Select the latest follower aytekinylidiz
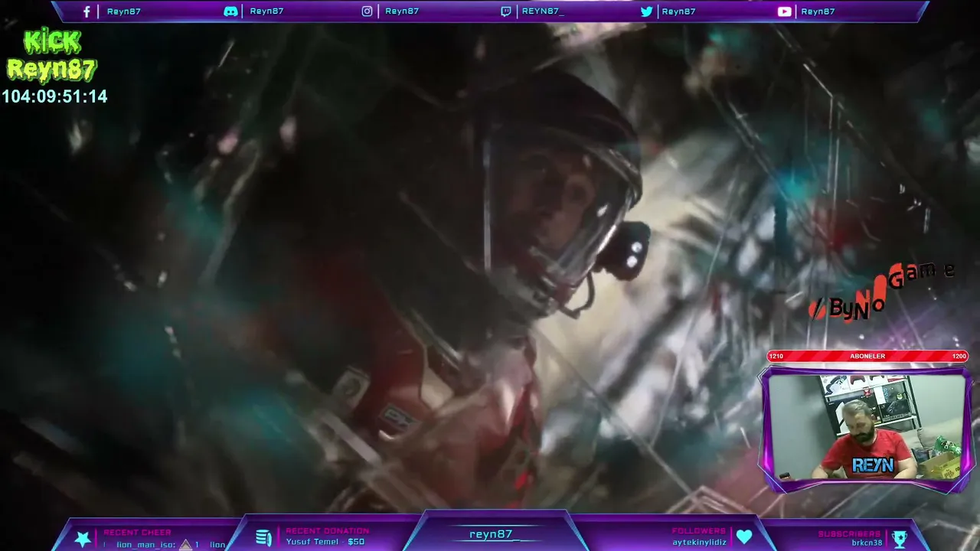 [x=699, y=542]
